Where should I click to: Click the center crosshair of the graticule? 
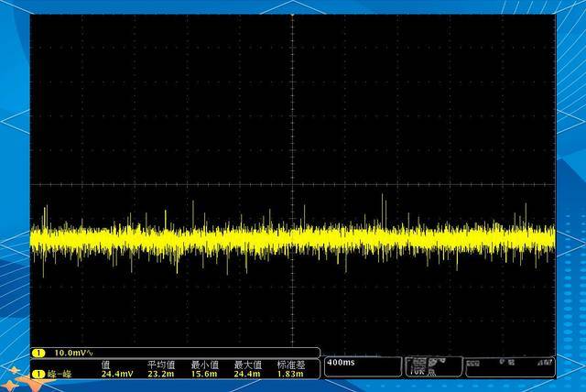coord(292,183)
